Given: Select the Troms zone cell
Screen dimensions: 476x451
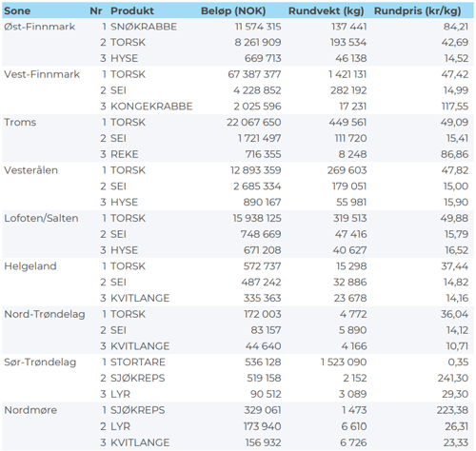Looking at the screenshot, I should click(20, 123).
